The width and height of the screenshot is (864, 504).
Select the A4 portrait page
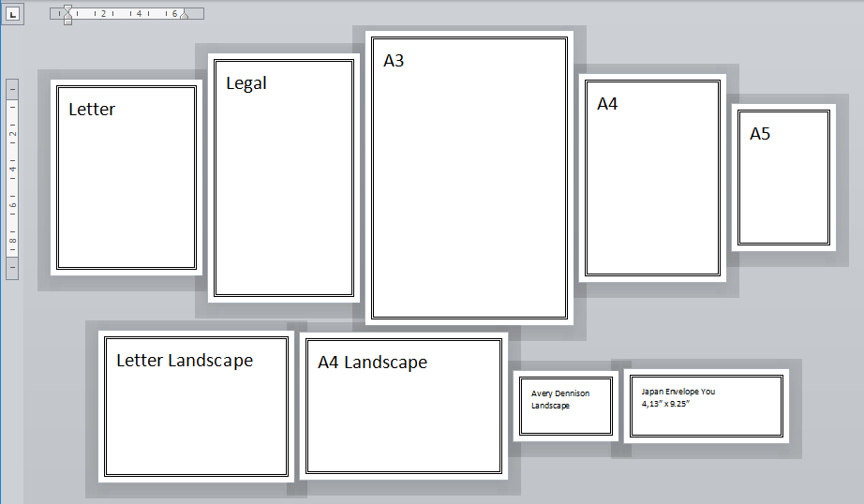(x=652, y=178)
